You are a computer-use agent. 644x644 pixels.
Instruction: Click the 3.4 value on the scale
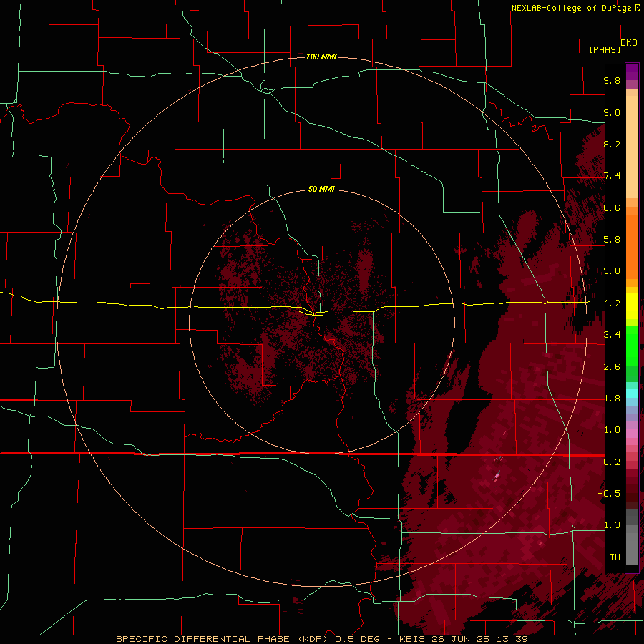(612, 335)
